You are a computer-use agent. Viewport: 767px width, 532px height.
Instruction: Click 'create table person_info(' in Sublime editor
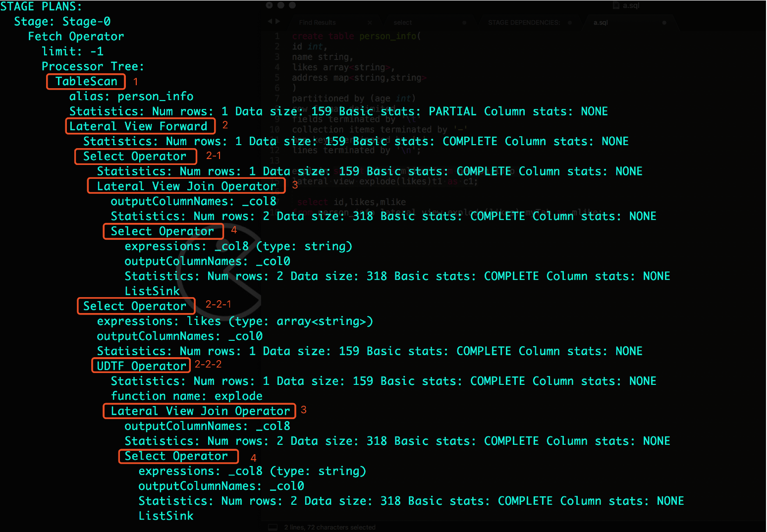[x=356, y=36]
